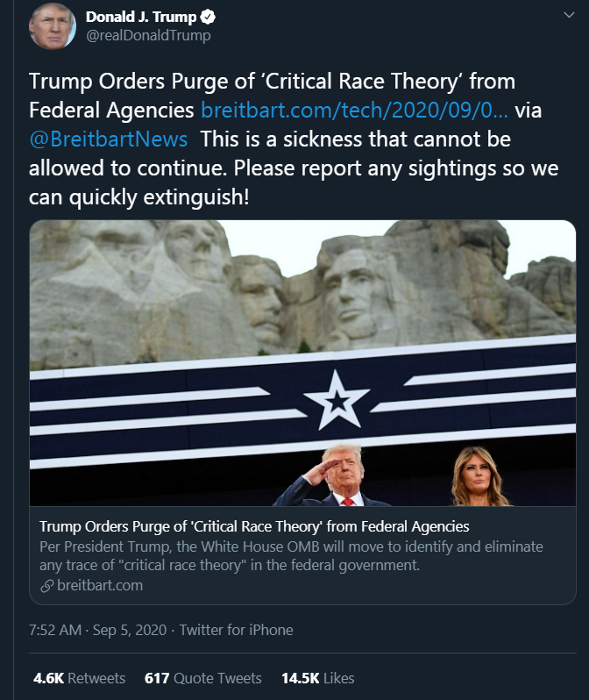View the 4.6K Retweets list
This screenshot has height=700, width=589.
coord(79,678)
